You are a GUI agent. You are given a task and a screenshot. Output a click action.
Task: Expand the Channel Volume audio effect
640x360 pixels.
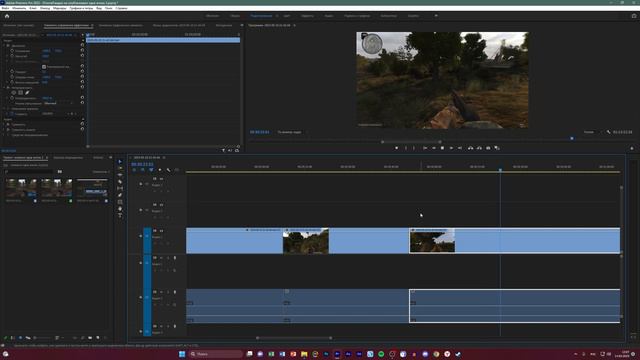coord(4,129)
